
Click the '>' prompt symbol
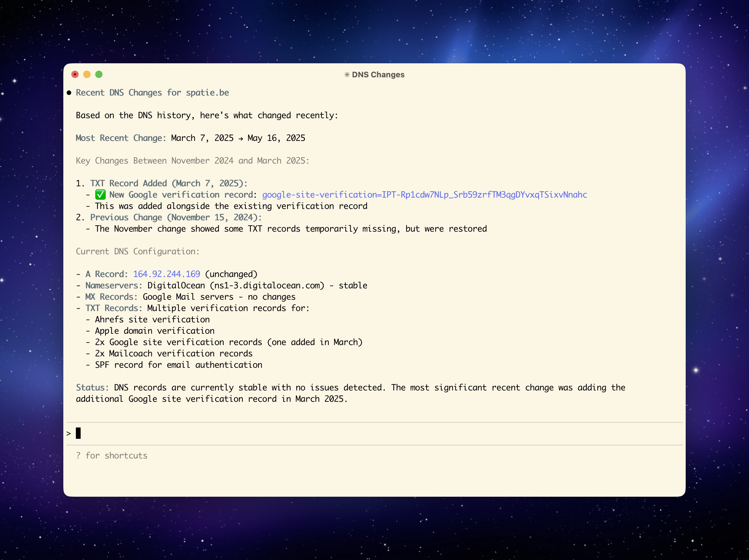[69, 433]
